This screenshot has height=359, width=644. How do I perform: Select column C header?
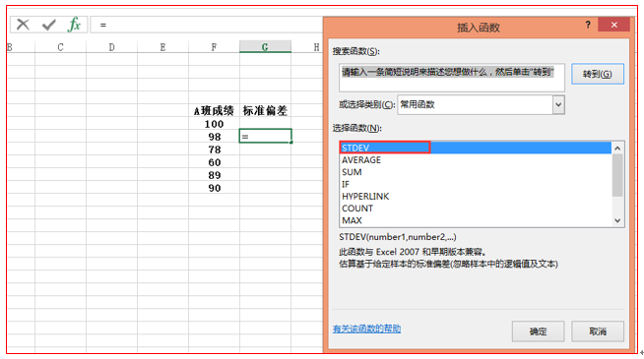coord(60,47)
